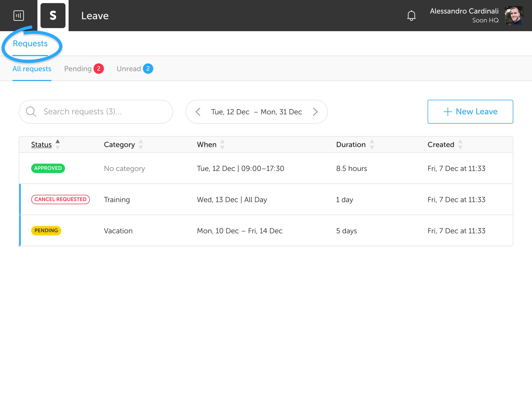Click the Pending red count badge

click(99, 69)
